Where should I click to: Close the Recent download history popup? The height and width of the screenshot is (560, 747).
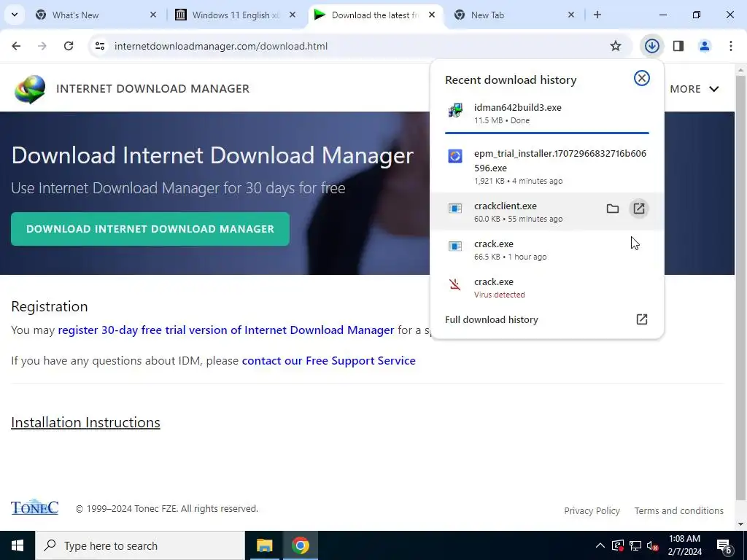(x=642, y=78)
